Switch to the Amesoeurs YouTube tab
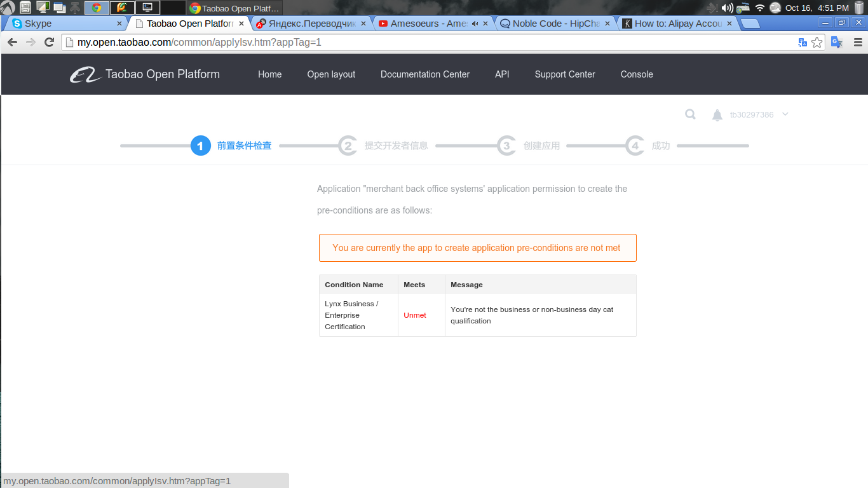Screen dimensions: 868x488 tap(434, 24)
